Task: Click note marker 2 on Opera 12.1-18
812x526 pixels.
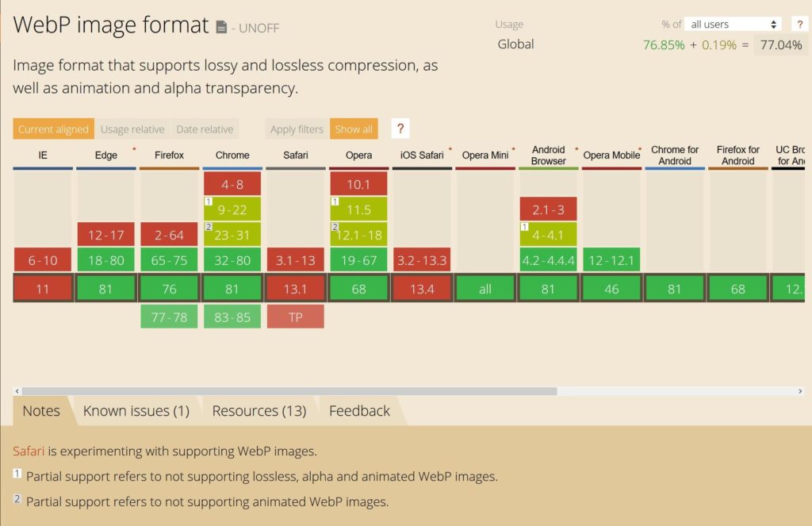Action: pos(334,227)
